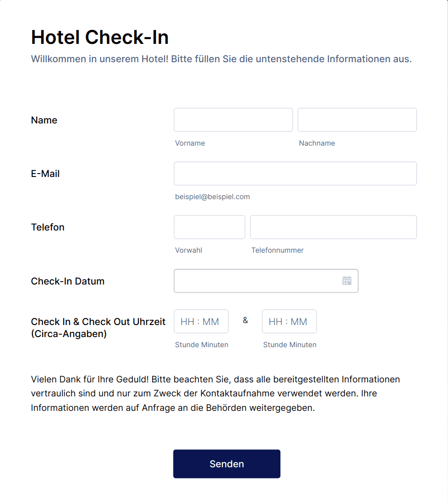Click the Check In & Check Out Uhrzeit label
Screen dimensions: 448x502
[x=98, y=327]
